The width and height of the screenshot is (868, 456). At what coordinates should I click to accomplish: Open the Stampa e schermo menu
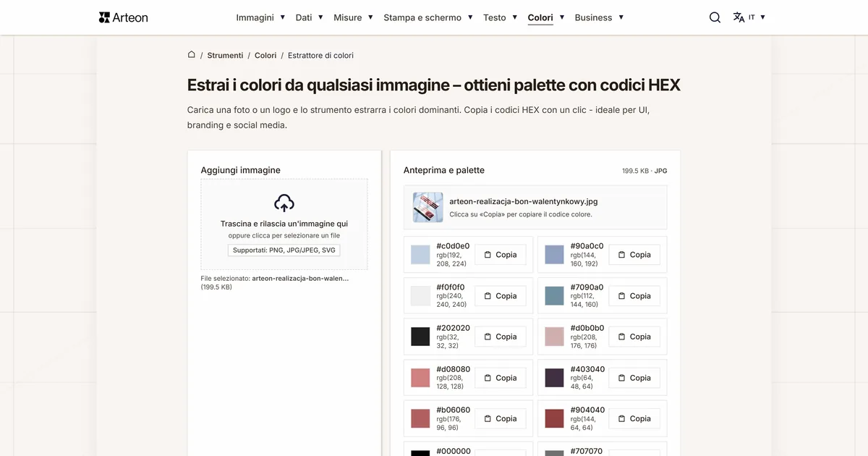coord(422,17)
